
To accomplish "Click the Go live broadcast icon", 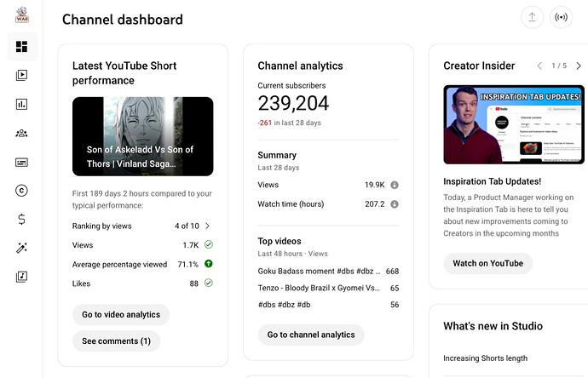I will coord(561,17).
